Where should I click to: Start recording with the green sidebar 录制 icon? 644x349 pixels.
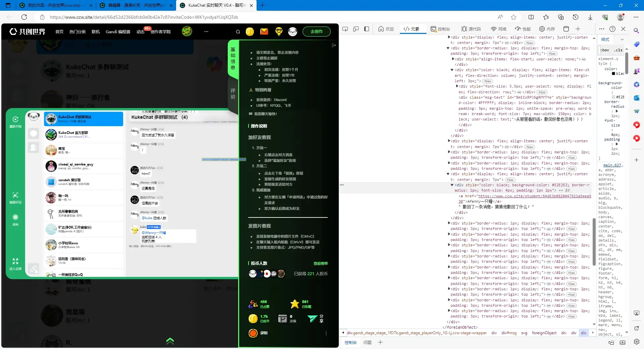coord(15,217)
